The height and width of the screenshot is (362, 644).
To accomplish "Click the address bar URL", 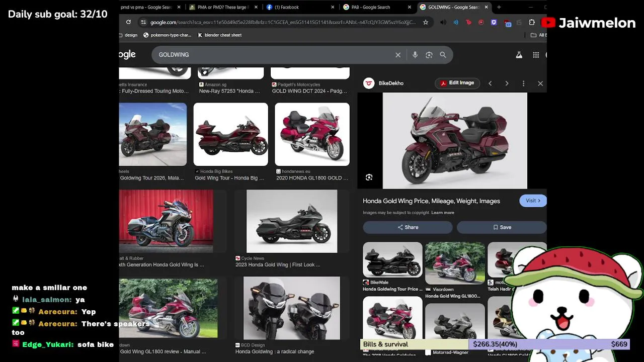I will 283,22.
